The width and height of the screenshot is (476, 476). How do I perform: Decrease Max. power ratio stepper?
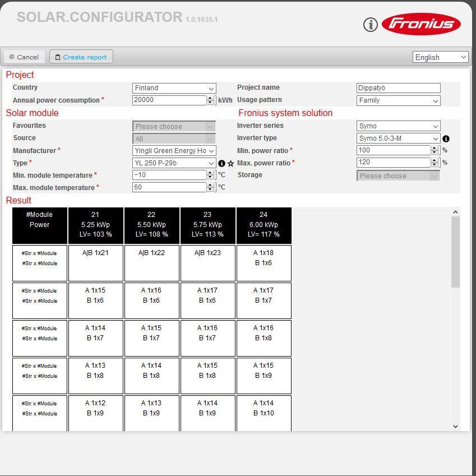click(x=435, y=165)
